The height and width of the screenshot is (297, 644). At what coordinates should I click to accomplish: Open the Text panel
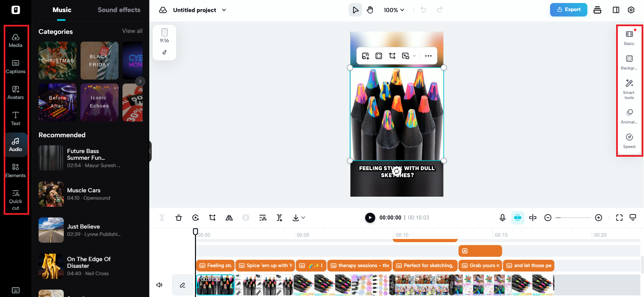[15, 118]
